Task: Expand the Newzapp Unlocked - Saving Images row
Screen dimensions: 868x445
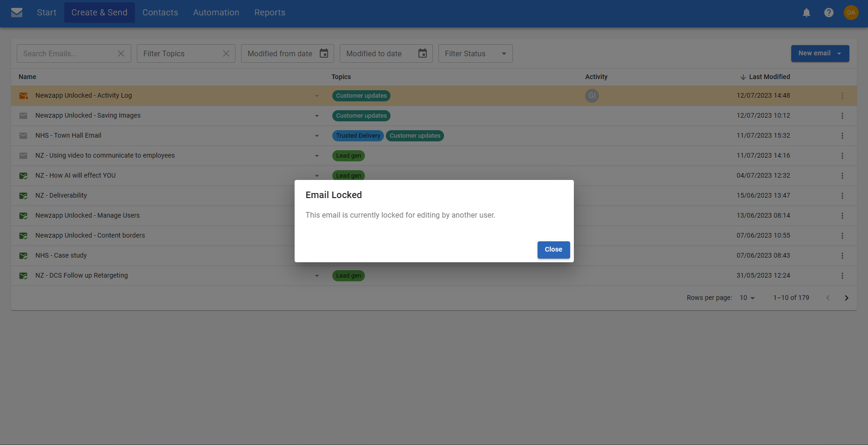Action: (x=317, y=116)
